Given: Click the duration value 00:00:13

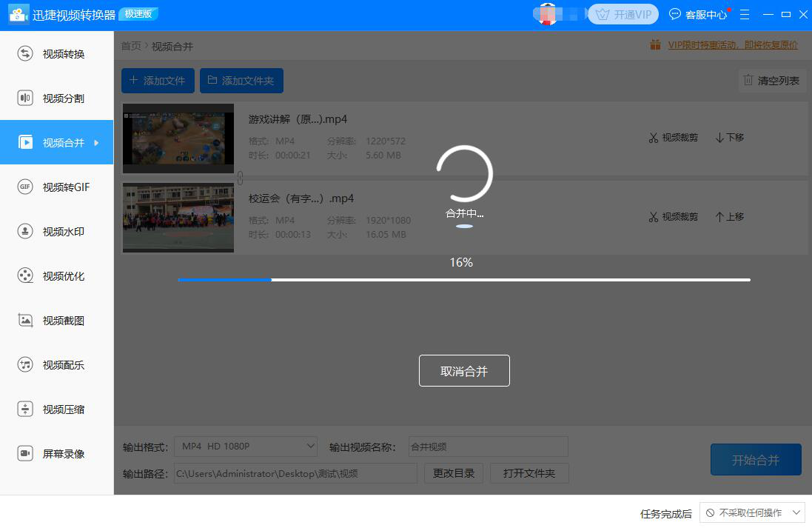Looking at the screenshot, I should coord(293,234).
